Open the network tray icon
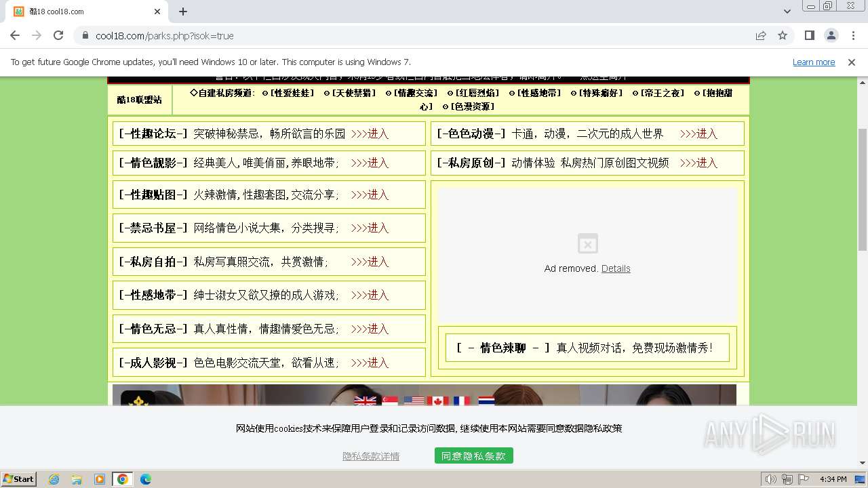The height and width of the screenshot is (488, 868). point(787,479)
